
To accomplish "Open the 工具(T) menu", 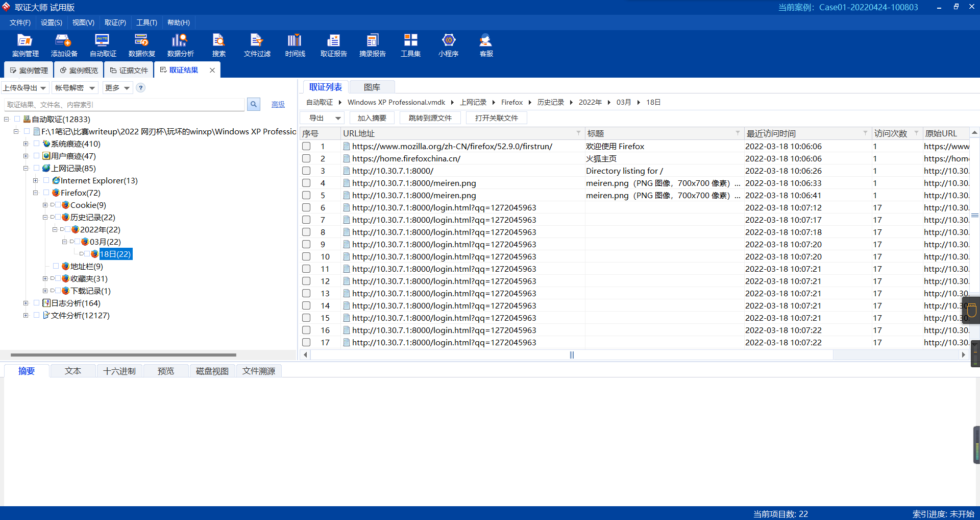I will tap(146, 22).
